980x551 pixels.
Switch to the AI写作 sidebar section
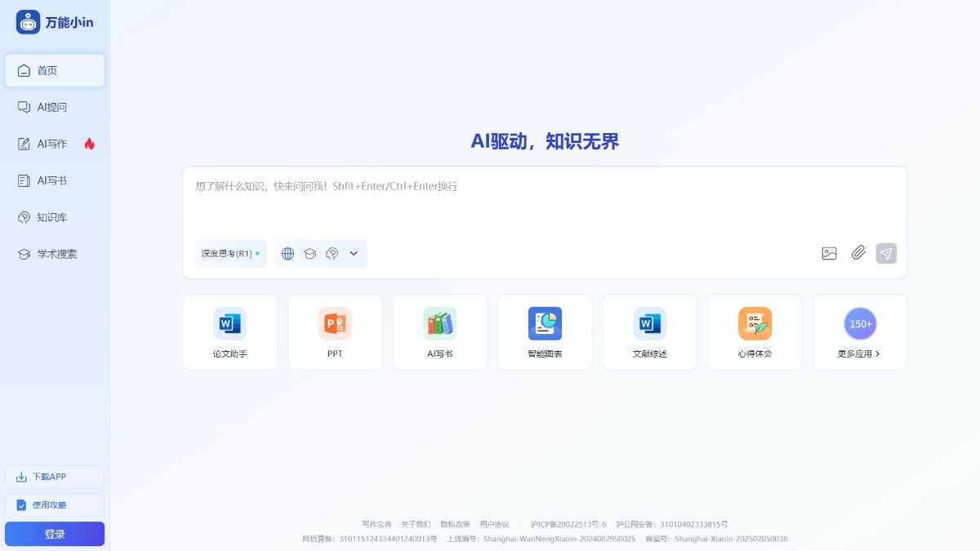coord(49,144)
